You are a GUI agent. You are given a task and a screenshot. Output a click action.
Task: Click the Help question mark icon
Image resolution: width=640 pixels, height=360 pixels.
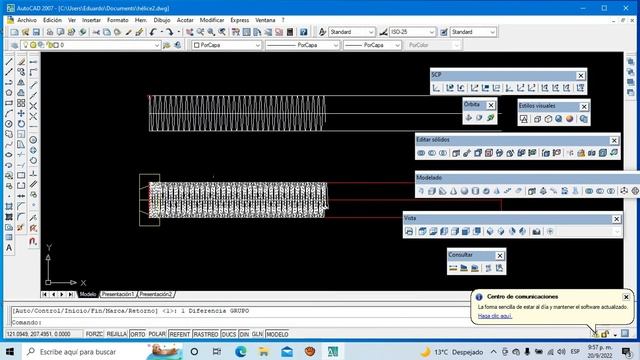pos(304,32)
